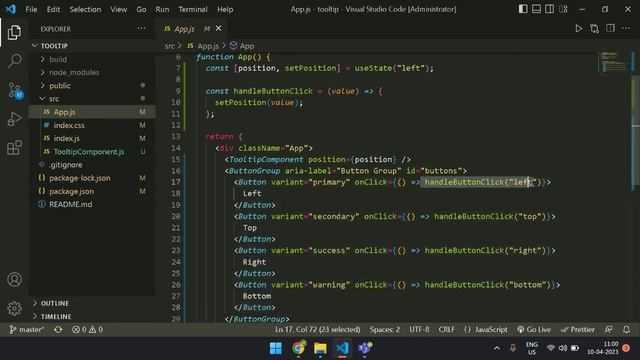Screen dimensions: 640x360
Task: Click src breadcrumb segment
Action: click(169, 46)
